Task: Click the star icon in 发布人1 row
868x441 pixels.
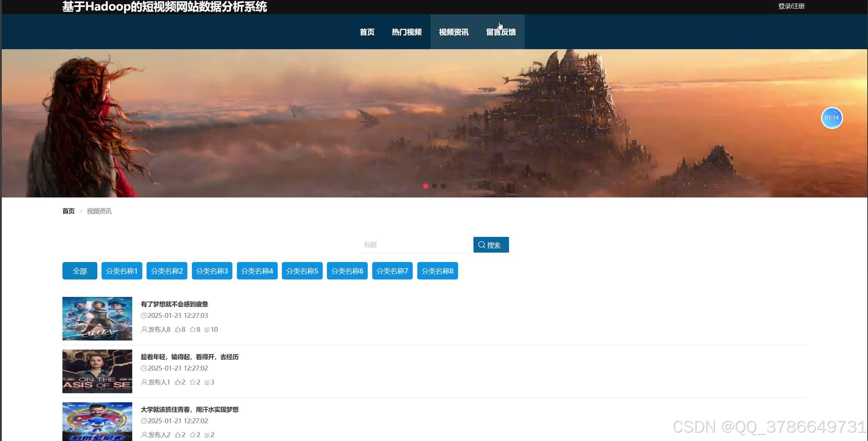Action: point(193,382)
